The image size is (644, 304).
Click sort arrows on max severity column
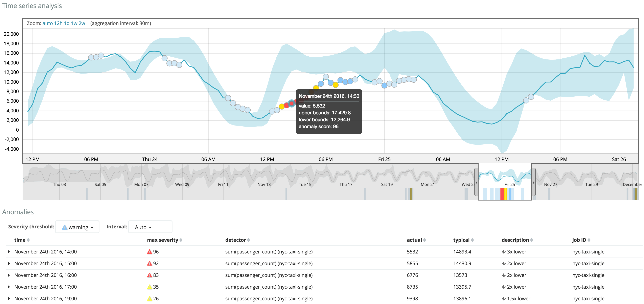[181, 240]
